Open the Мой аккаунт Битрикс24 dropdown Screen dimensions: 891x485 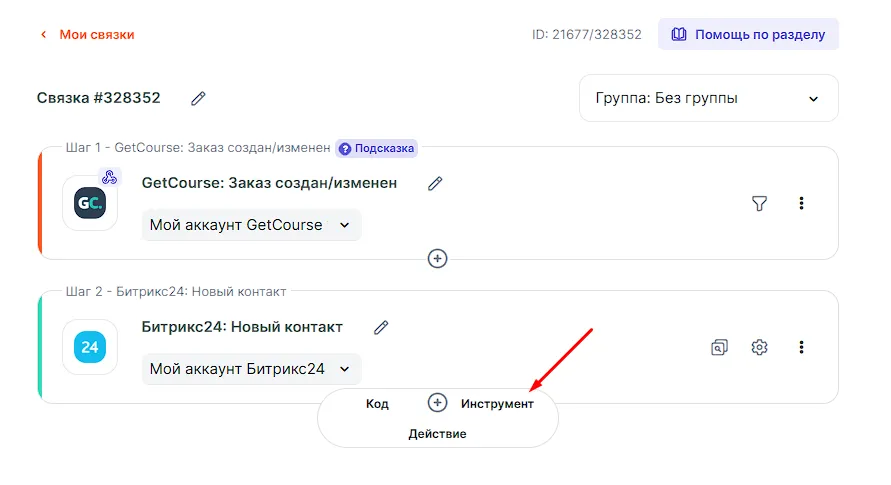pos(251,369)
